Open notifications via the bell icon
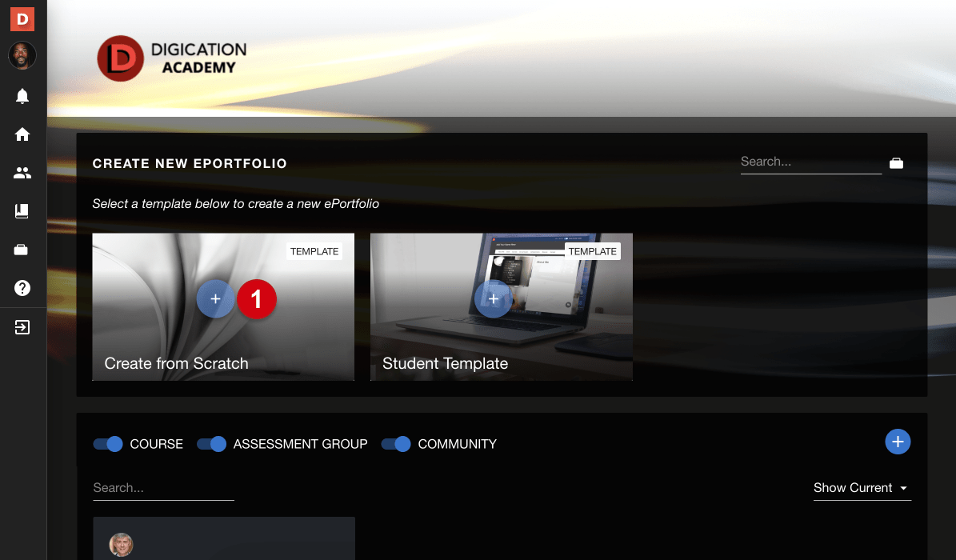This screenshot has height=560, width=956. click(x=22, y=96)
